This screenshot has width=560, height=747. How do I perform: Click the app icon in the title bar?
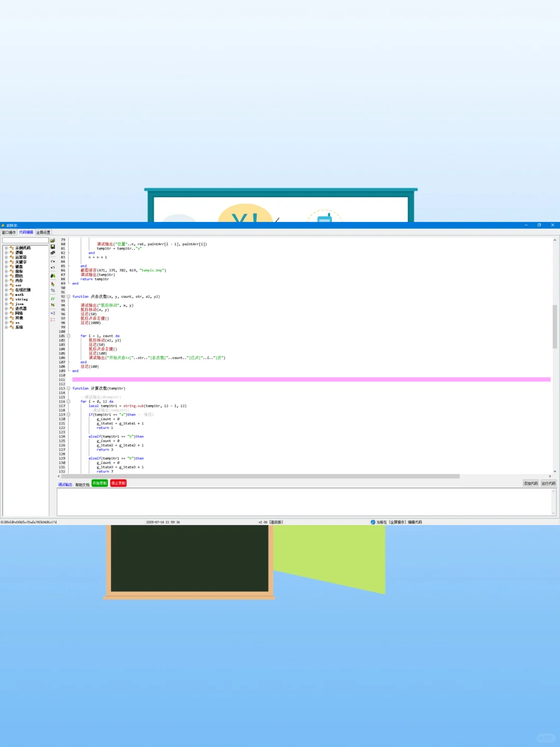[x=3, y=225]
